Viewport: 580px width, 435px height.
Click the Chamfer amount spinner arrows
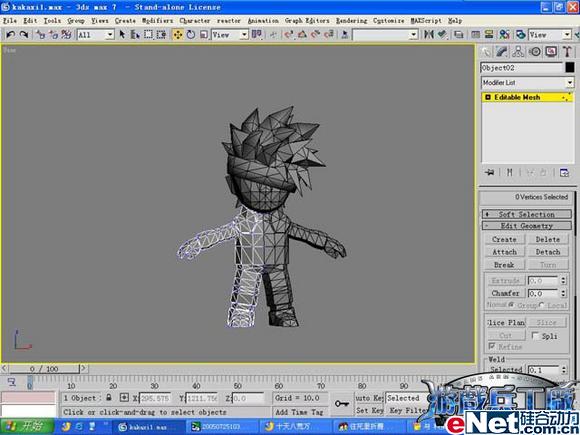563,293
